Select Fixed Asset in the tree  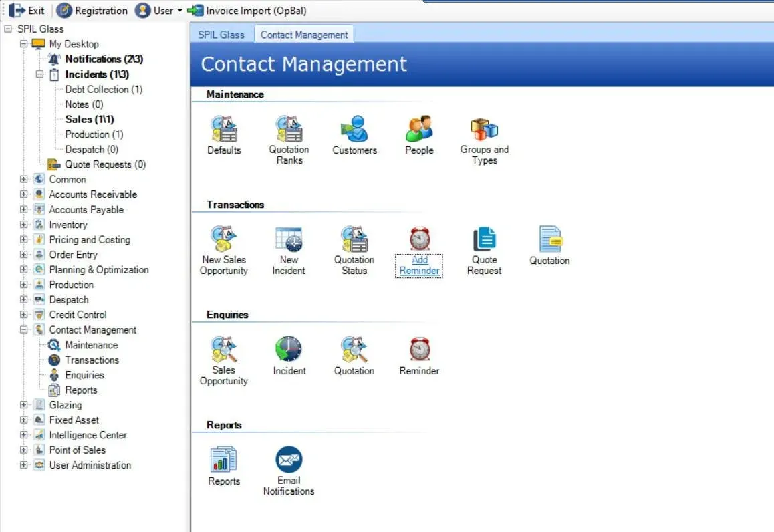pyautogui.click(x=74, y=420)
